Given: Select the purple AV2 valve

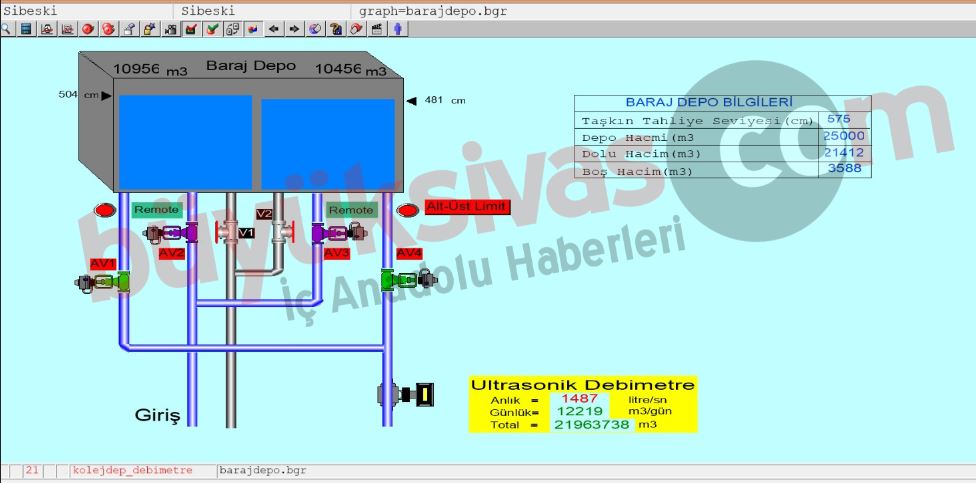Looking at the screenshot, I should pyautogui.click(x=170, y=234).
